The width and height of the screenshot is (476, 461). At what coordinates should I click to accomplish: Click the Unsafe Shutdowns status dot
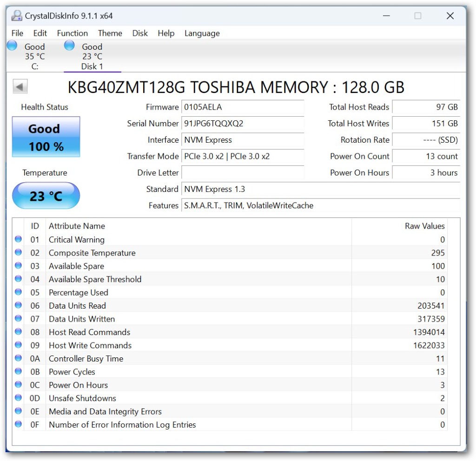click(18, 398)
